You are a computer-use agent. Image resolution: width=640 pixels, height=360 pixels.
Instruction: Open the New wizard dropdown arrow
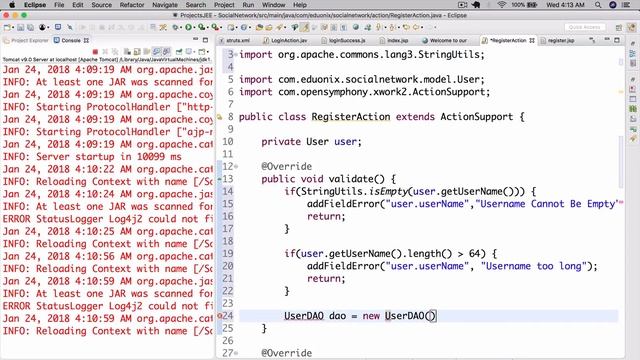[x=13, y=27]
